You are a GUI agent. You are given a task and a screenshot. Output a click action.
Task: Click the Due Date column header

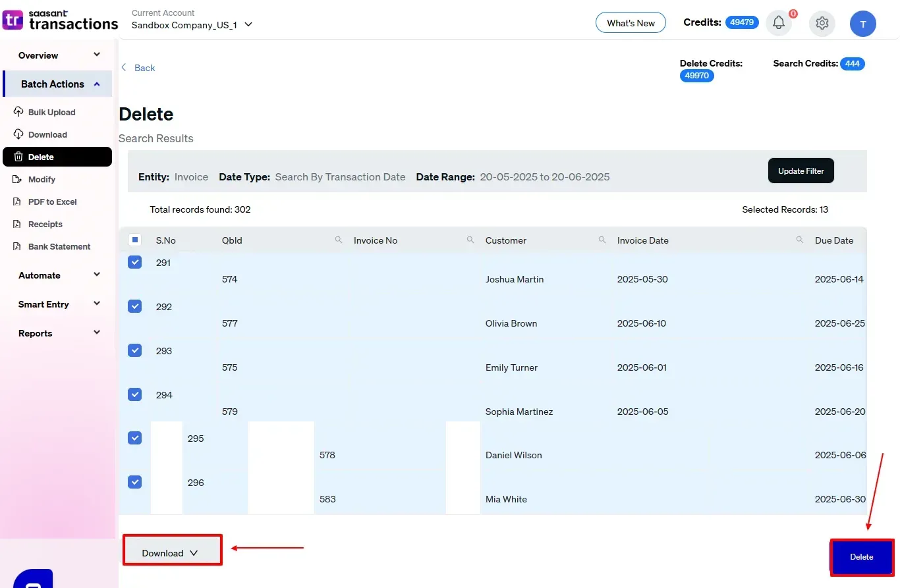[834, 240]
